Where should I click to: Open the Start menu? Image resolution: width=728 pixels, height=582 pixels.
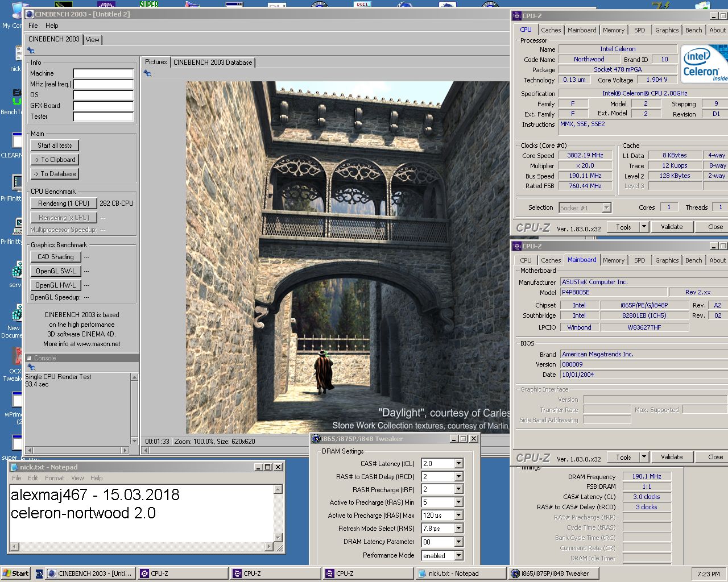pyautogui.click(x=16, y=573)
